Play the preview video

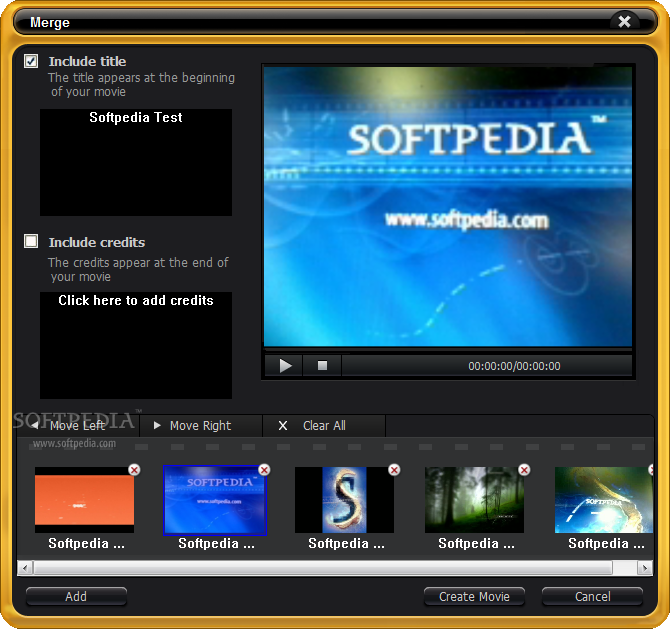284,366
